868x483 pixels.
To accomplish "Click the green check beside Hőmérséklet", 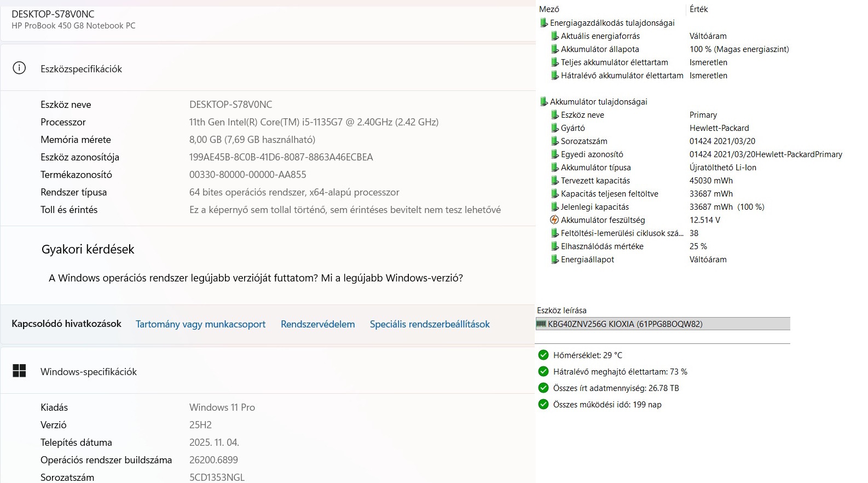I will point(543,355).
